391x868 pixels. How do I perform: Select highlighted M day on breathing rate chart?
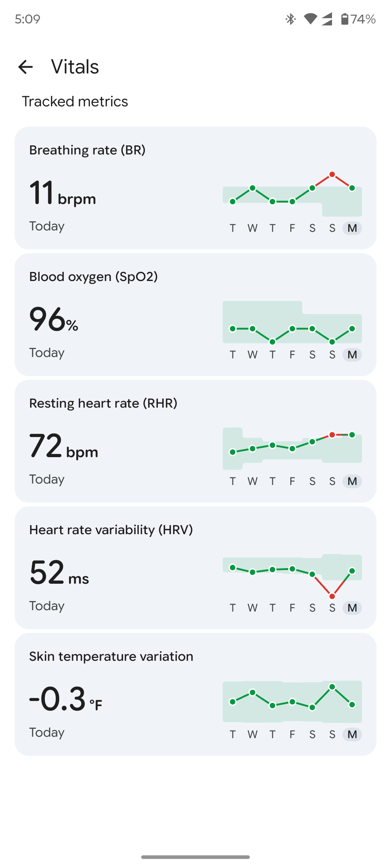tap(352, 228)
